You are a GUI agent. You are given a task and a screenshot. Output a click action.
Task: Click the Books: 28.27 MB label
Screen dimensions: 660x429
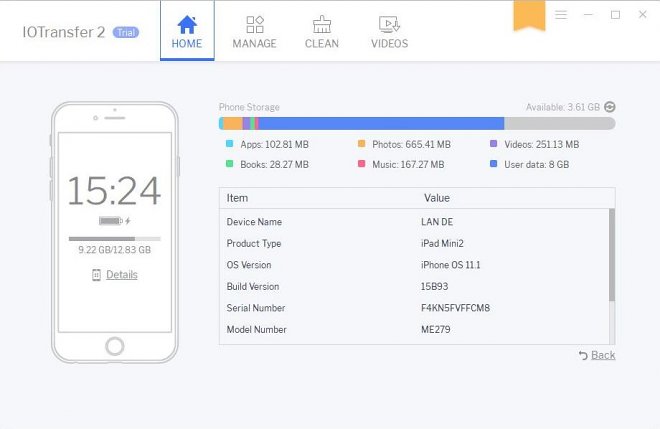[x=274, y=164]
